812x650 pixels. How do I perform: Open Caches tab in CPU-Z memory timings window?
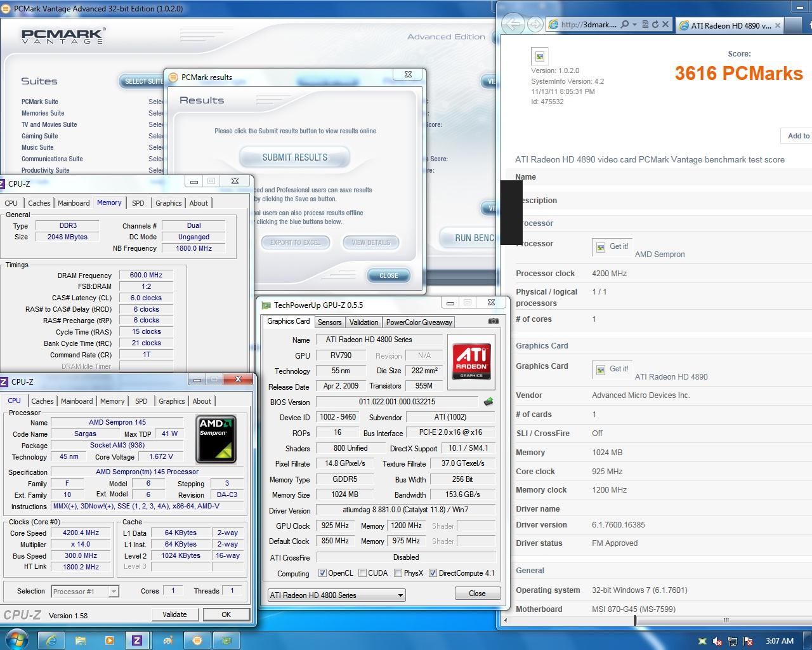[x=39, y=203]
